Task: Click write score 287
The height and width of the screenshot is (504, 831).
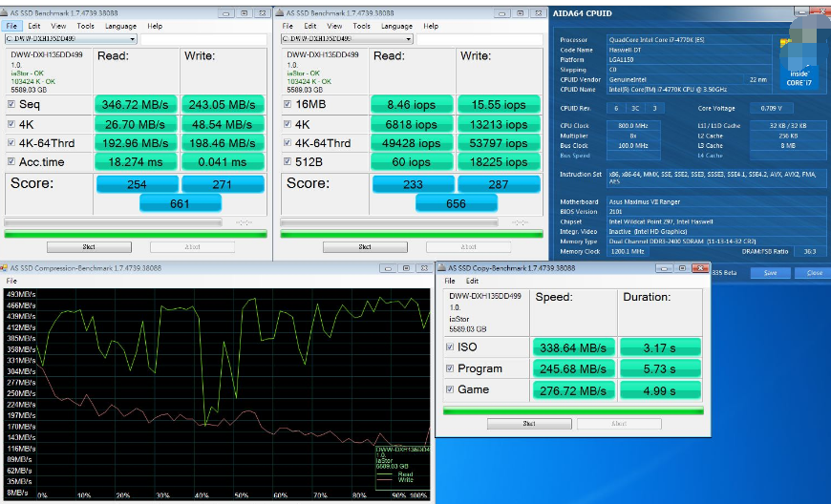Action: coord(499,184)
